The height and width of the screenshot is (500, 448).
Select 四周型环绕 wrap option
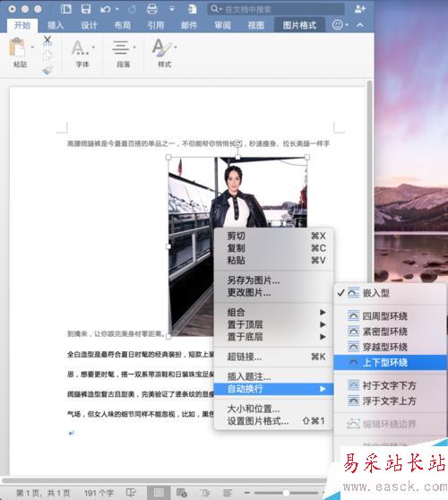coord(390,316)
